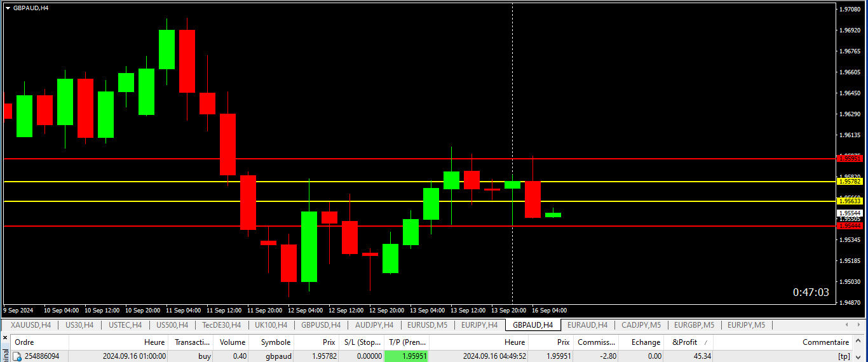Switch to the CADJPY,M5 chart tab
This screenshot has width=868, height=362.
coord(641,325)
